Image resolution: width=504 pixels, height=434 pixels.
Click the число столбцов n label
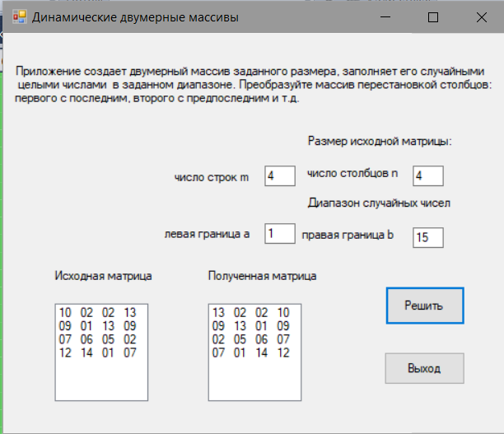point(352,173)
